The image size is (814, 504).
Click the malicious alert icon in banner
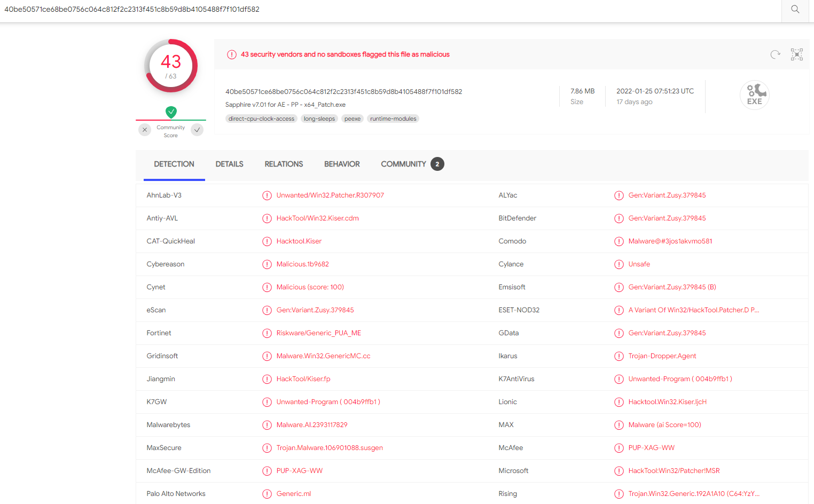coord(232,54)
